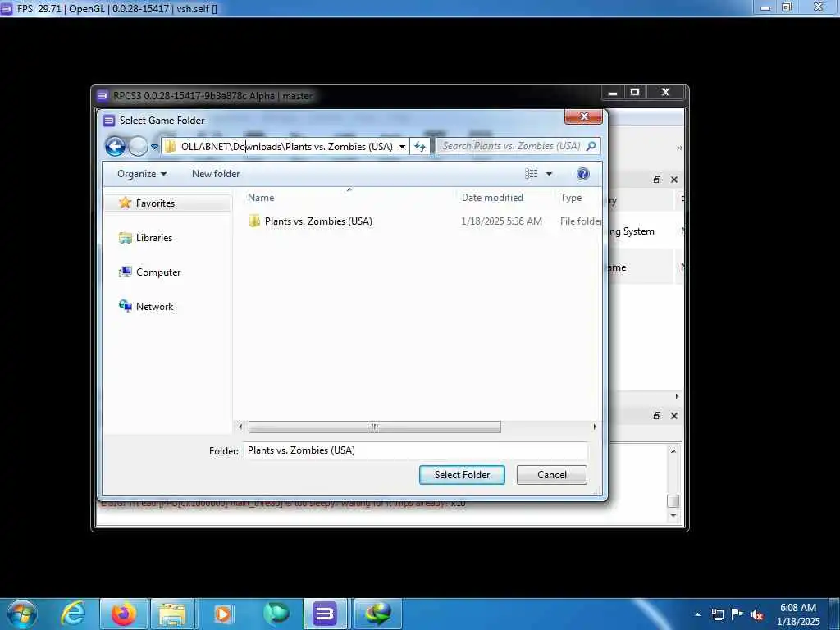Click the Network globe icon
The height and width of the screenshot is (630, 840).
point(126,306)
